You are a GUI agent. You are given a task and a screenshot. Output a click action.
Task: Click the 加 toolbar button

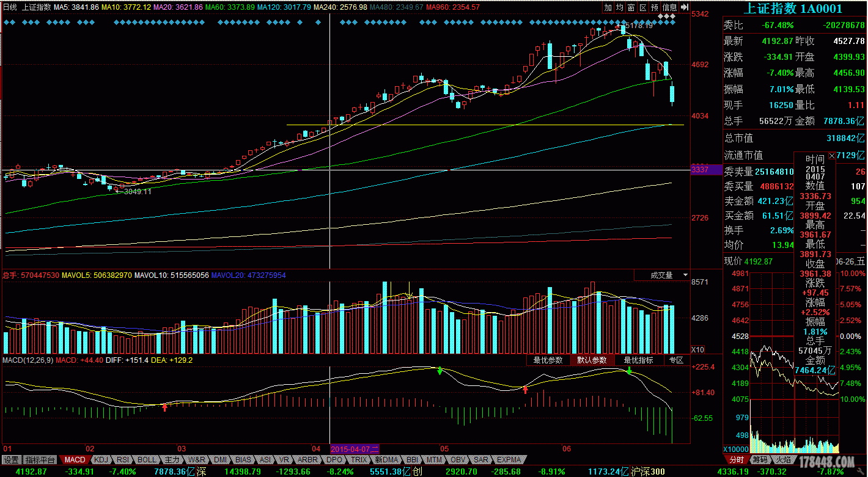[608, 7]
